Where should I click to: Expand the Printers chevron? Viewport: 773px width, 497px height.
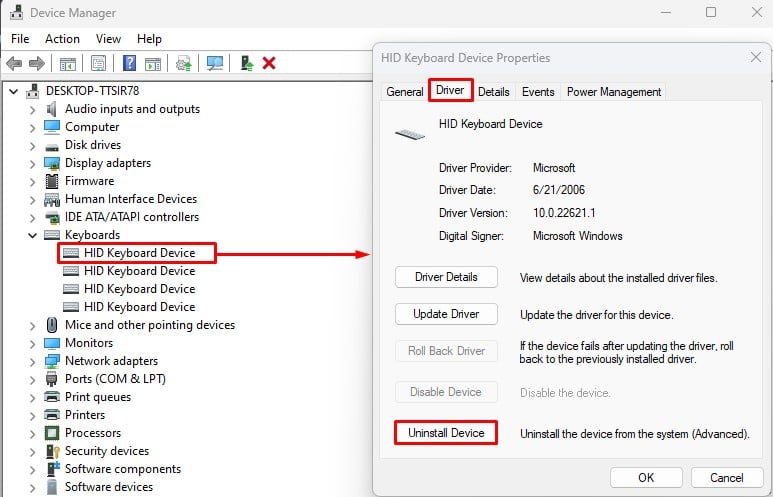[x=33, y=416]
